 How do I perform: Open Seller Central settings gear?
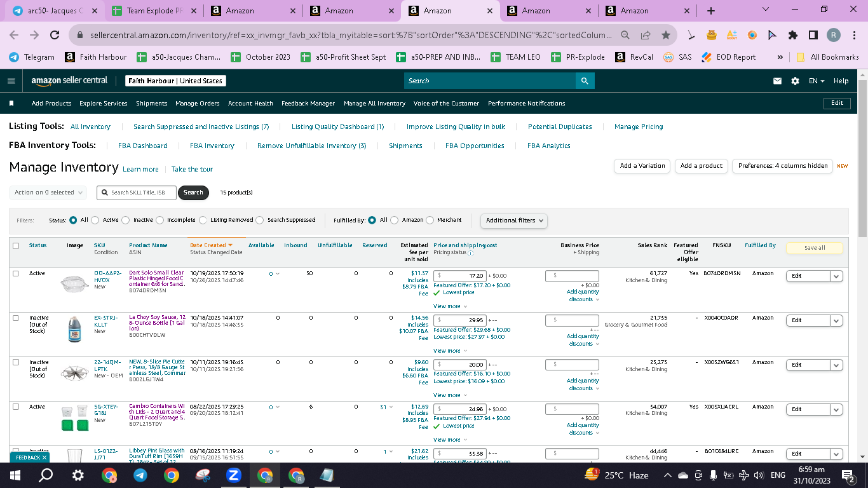795,81
